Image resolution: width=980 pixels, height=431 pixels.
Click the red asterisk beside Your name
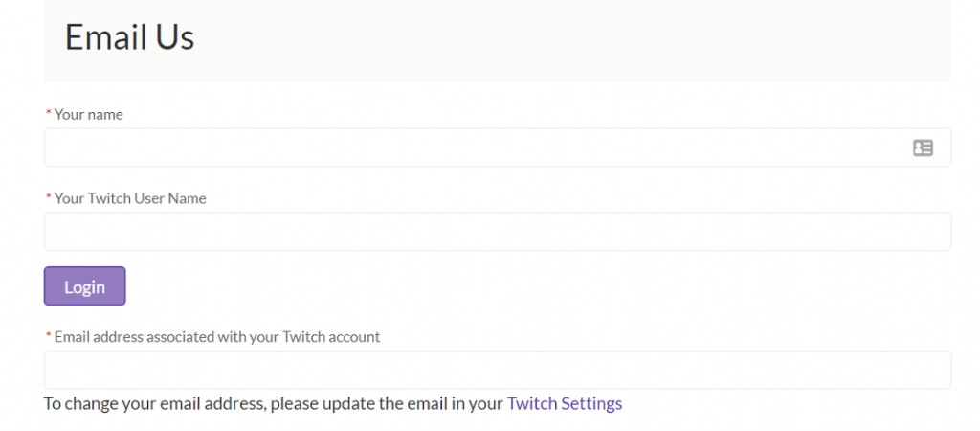[49, 114]
